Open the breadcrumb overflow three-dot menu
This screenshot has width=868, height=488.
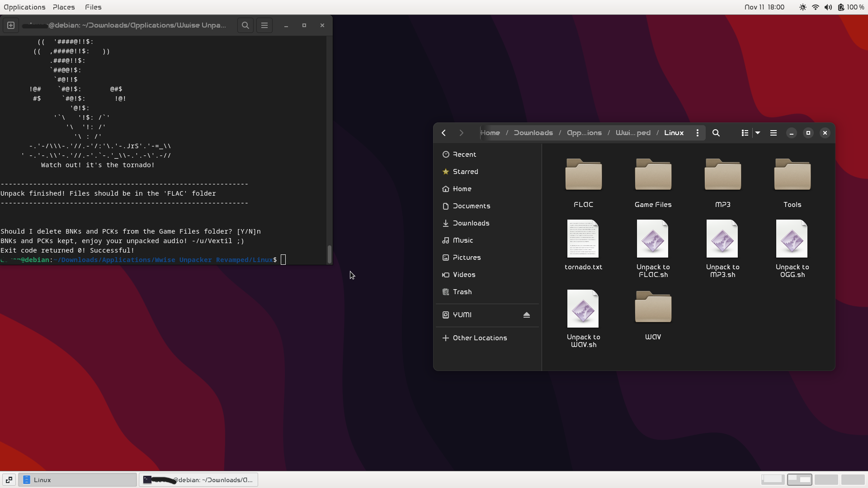pyautogui.click(x=697, y=133)
